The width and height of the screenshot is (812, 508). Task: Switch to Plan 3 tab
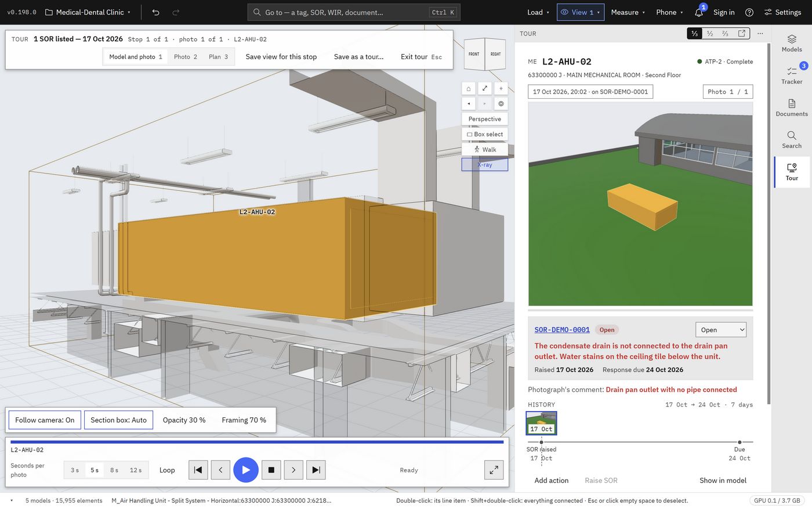[218, 57]
